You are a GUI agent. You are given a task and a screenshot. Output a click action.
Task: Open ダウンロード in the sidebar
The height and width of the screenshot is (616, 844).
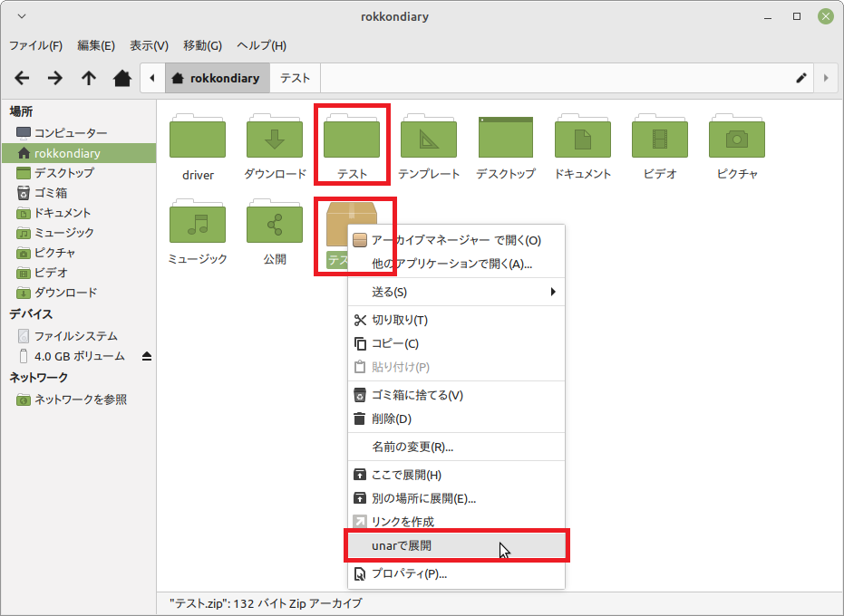click(79, 292)
